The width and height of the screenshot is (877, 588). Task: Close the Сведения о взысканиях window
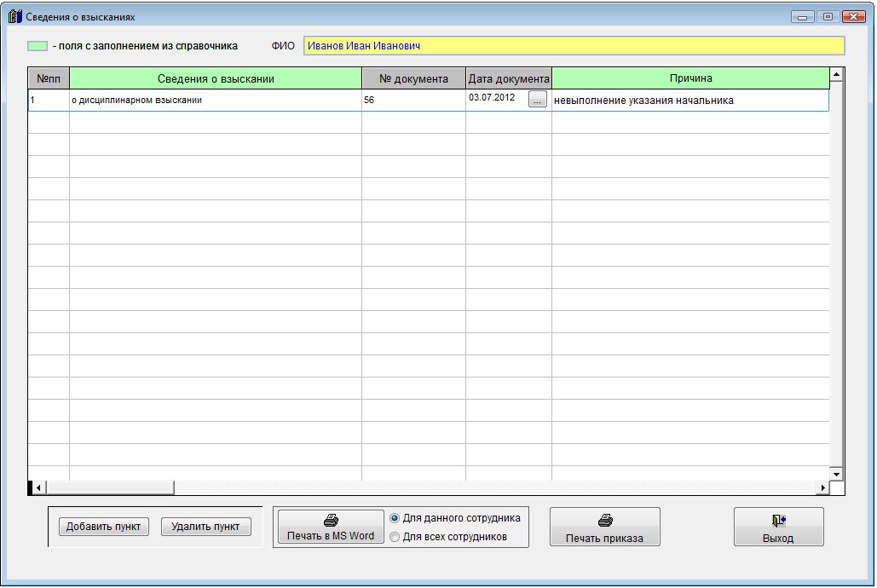point(854,17)
